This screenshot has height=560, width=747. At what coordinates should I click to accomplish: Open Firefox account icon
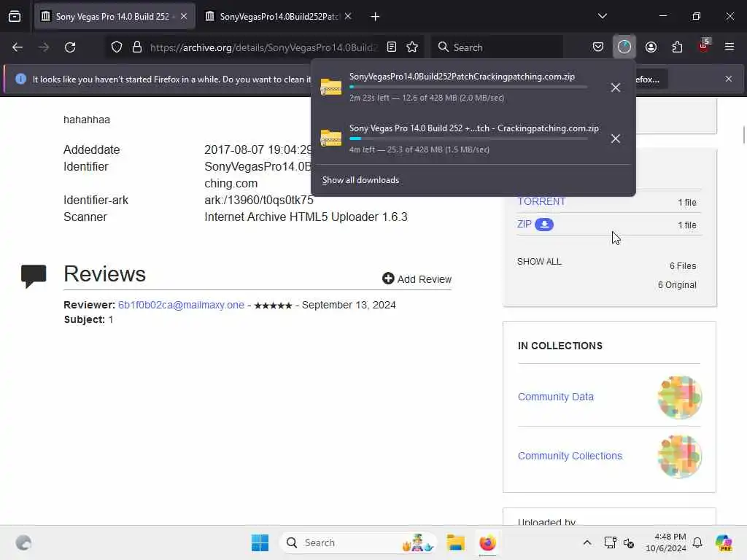[x=651, y=47]
